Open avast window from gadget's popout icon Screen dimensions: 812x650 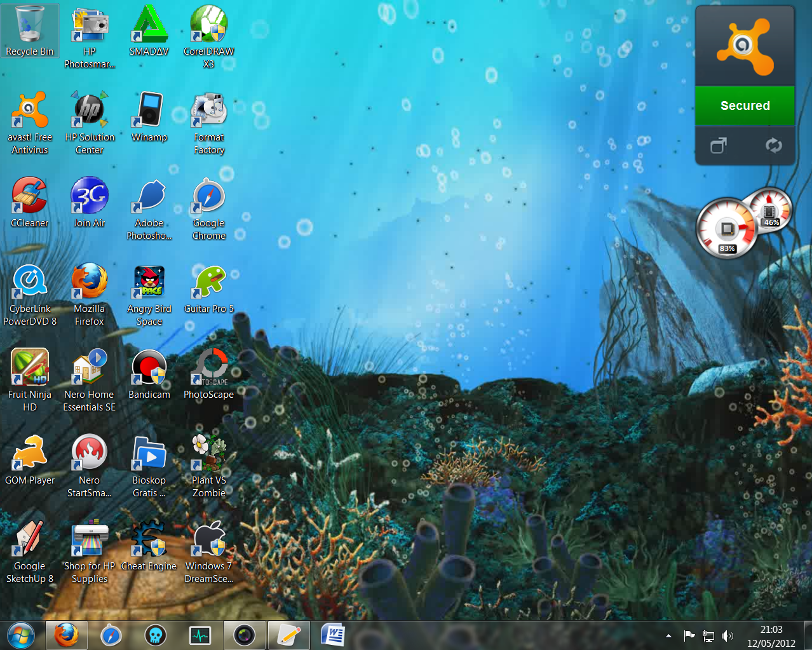coord(718,146)
